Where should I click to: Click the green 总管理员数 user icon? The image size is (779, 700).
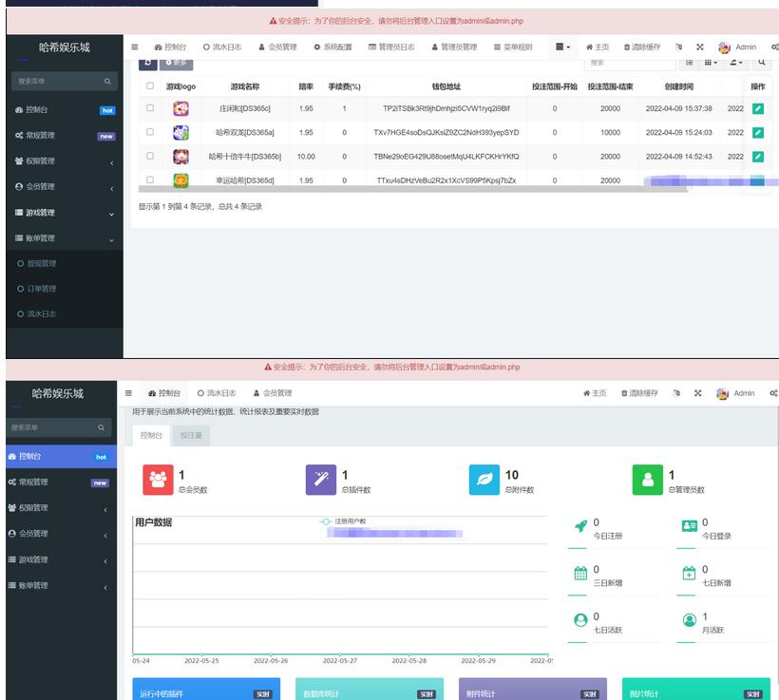point(648,481)
